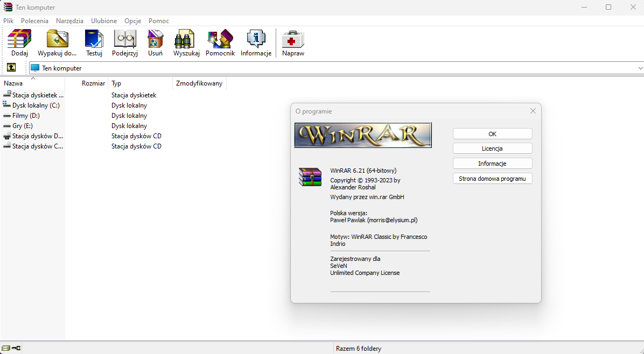Click the WinRAR logo banner
Image resolution: width=644 pixels, height=354 pixels.
click(363, 135)
